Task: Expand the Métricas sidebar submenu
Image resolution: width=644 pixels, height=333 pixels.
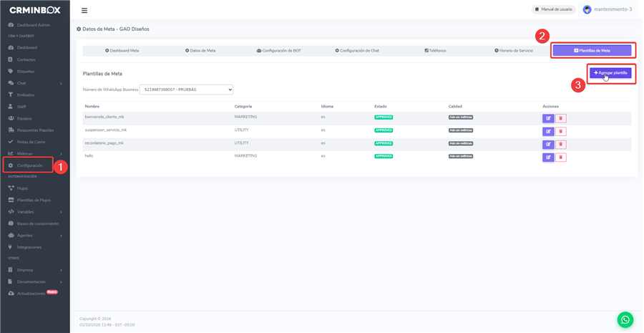Action: 35,153
